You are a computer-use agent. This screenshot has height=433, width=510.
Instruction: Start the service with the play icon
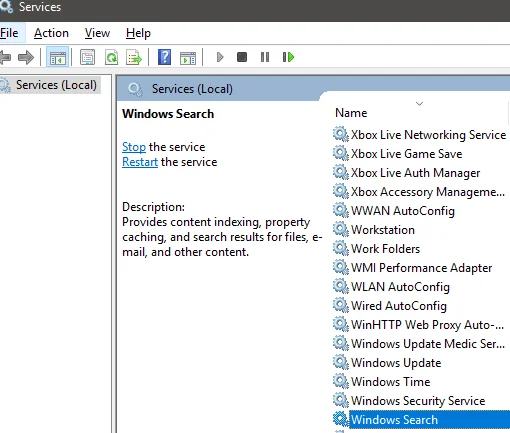click(220, 57)
